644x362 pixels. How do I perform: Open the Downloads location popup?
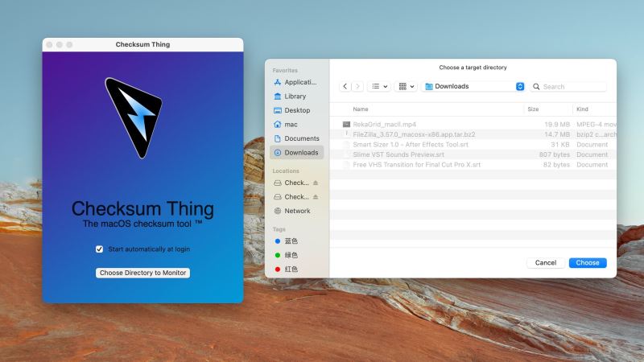[x=473, y=86]
